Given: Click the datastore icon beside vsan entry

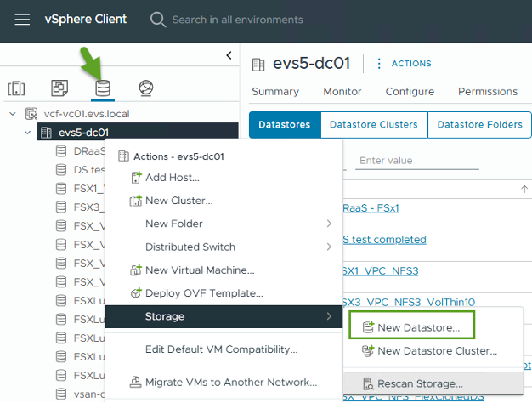Looking at the screenshot, I should (61, 394).
